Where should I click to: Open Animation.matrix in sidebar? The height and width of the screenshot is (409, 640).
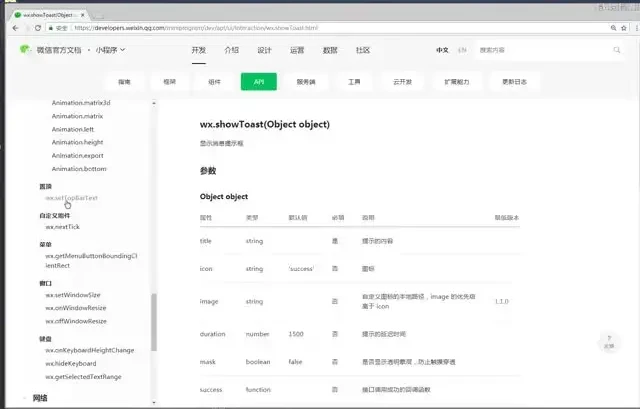[77, 116]
